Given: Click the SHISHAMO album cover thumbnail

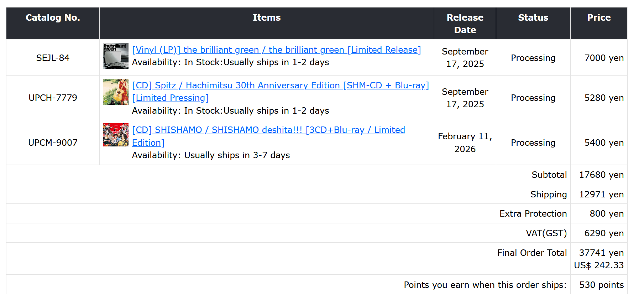Looking at the screenshot, I should coord(115,135).
